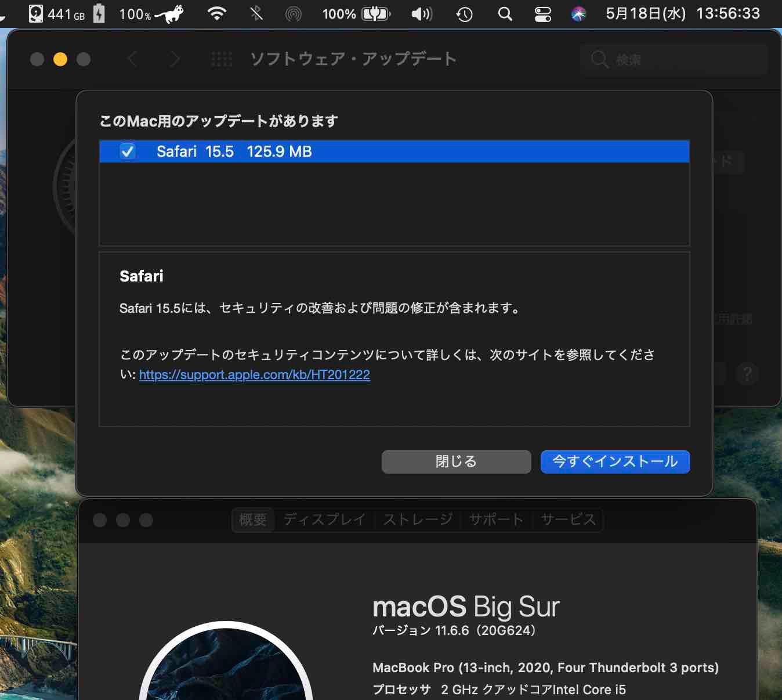Screen dimensions: 782x700
Task: Click the MacBook Pro model name text
Action: (546, 668)
